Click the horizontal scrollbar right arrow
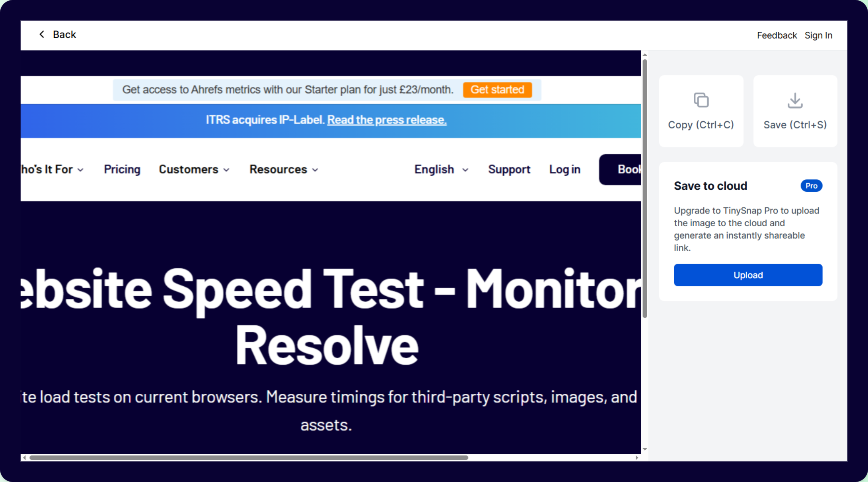The image size is (868, 482). pyautogui.click(x=637, y=458)
